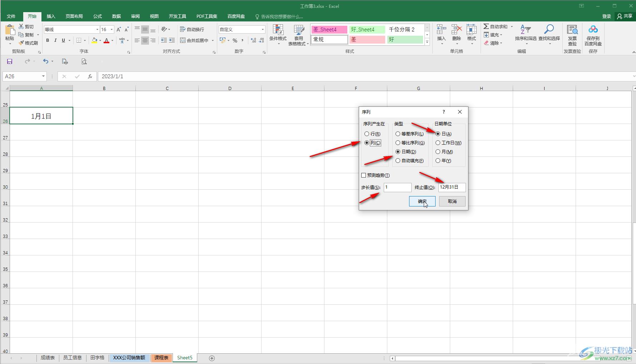Select the 行(R) radio option
Image resolution: width=636 pixels, height=364 pixels.
click(x=372, y=134)
